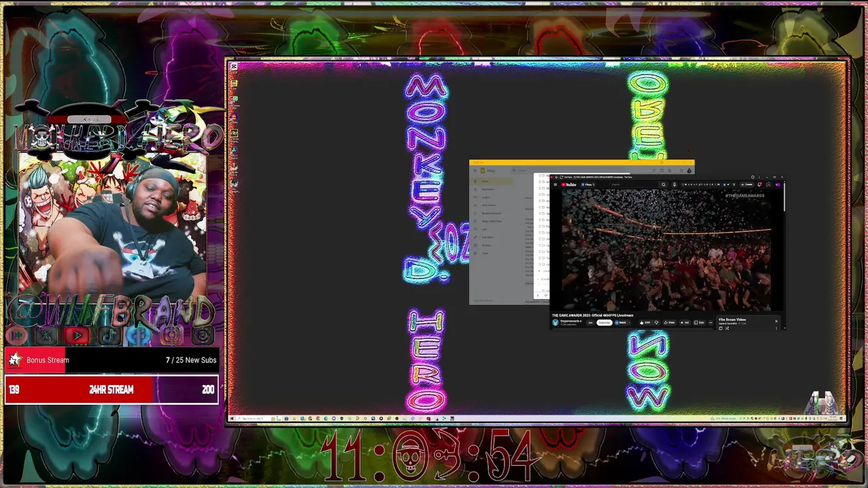Viewport: 868px width, 488px height.
Task: Open the more actions ellipsis under video
Action: 711,323
